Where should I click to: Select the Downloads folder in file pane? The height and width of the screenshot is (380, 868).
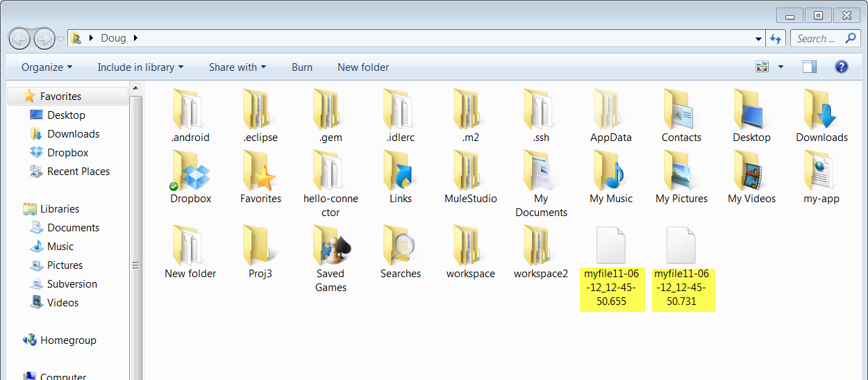(822, 116)
